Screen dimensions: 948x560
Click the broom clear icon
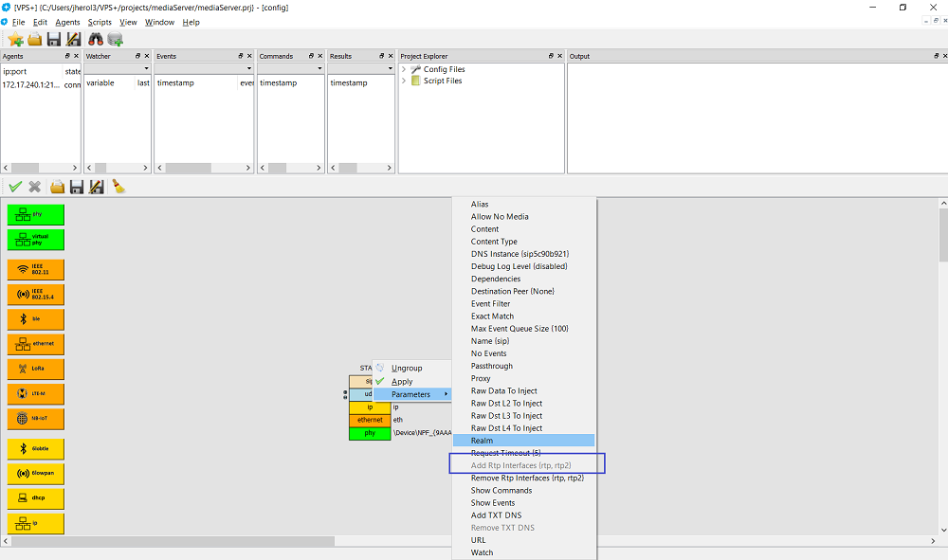click(x=118, y=187)
